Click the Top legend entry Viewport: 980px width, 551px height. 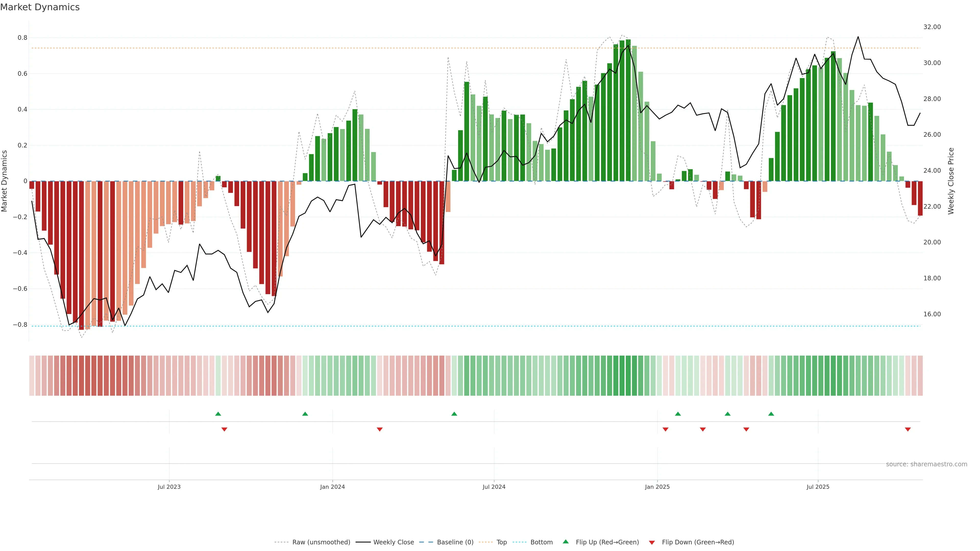[501, 542]
